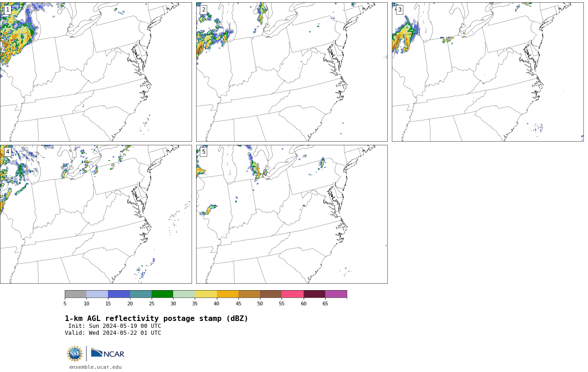Click the colorbar tick label 35
Screen dimensions: 588x372
tap(195, 303)
